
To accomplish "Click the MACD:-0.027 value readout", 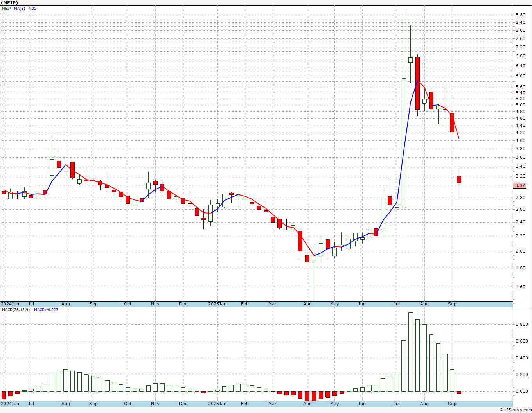I will [46, 310].
